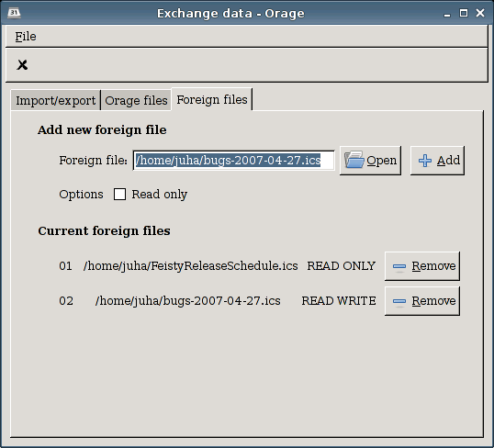Click the Open button with folder icon

click(x=371, y=161)
